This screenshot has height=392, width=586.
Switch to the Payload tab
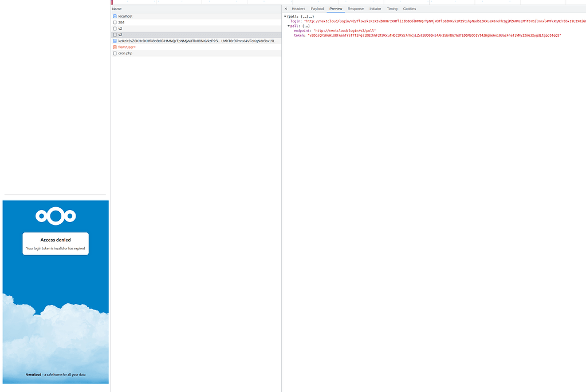tap(317, 9)
